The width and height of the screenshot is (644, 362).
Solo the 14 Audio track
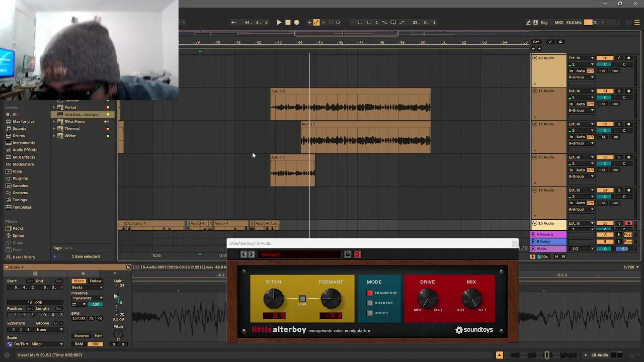[x=619, y=190]
